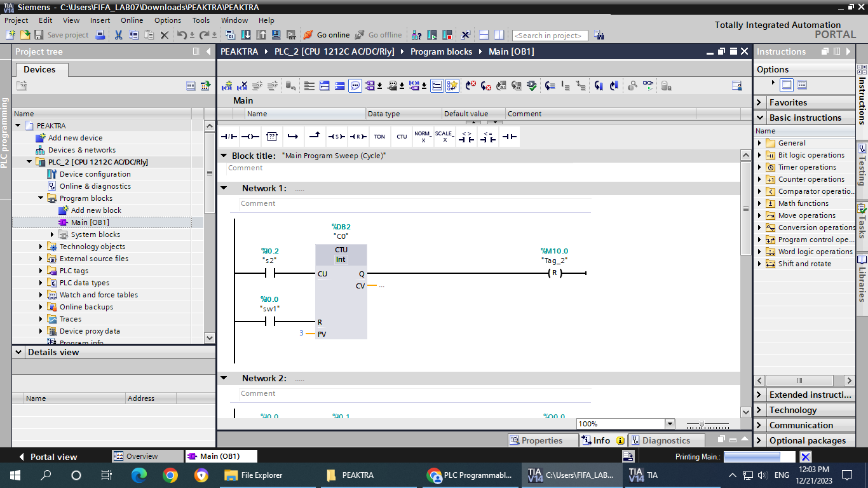The image size is (868, 488).
Task: Click Go online button
Action: click(327, 35)
